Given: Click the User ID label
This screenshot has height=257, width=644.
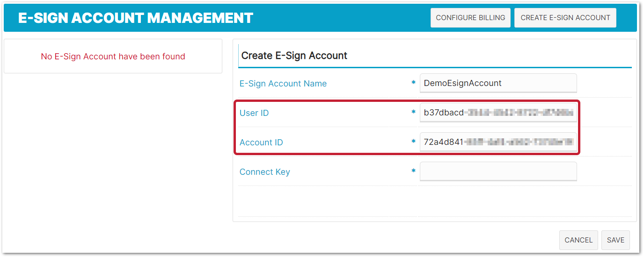Looking at the screenshot, I should (x=254, y=113).
